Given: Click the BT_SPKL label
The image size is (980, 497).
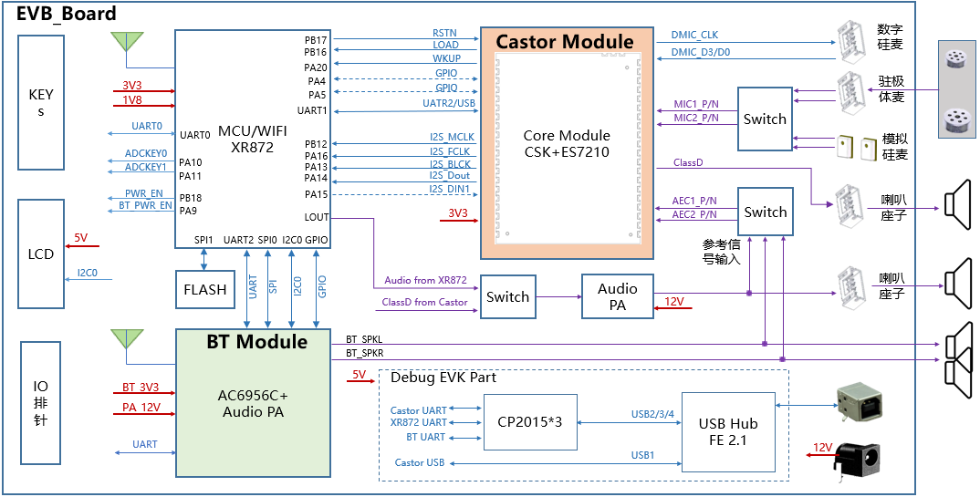Looking at the screenshot, I should click(x=364, y=339).
